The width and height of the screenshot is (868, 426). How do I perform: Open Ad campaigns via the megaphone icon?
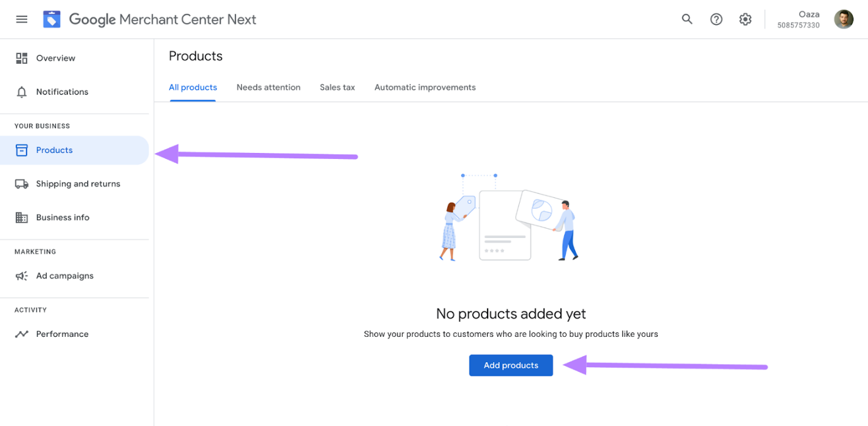tap(22, 276)
